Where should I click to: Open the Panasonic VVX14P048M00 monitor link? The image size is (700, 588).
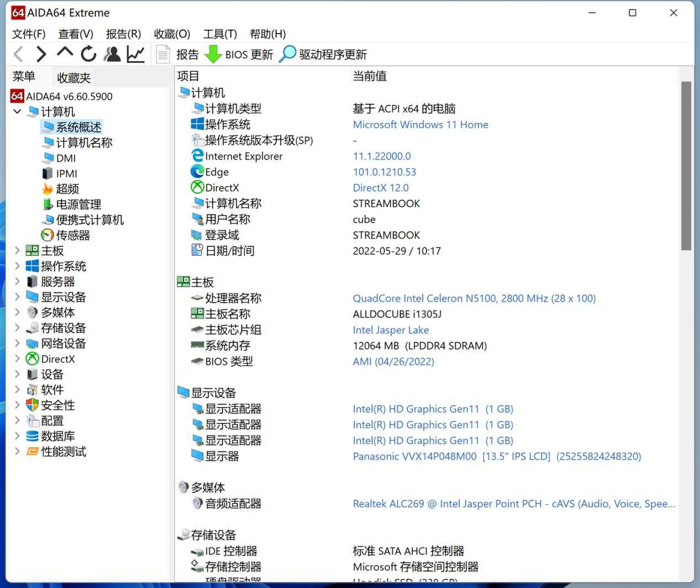(497, 456)
